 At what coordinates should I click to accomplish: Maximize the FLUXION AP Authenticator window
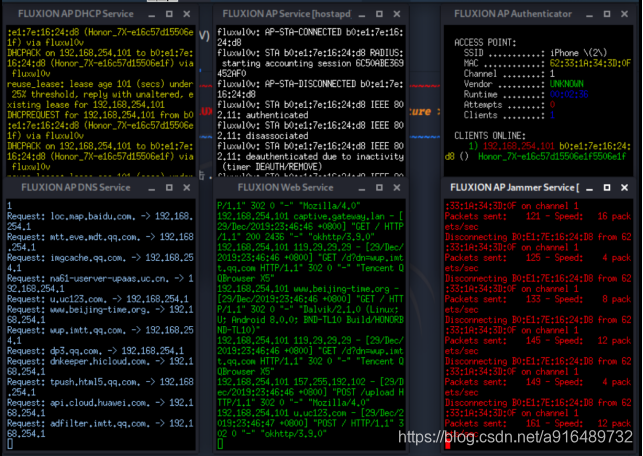point(607,14)
